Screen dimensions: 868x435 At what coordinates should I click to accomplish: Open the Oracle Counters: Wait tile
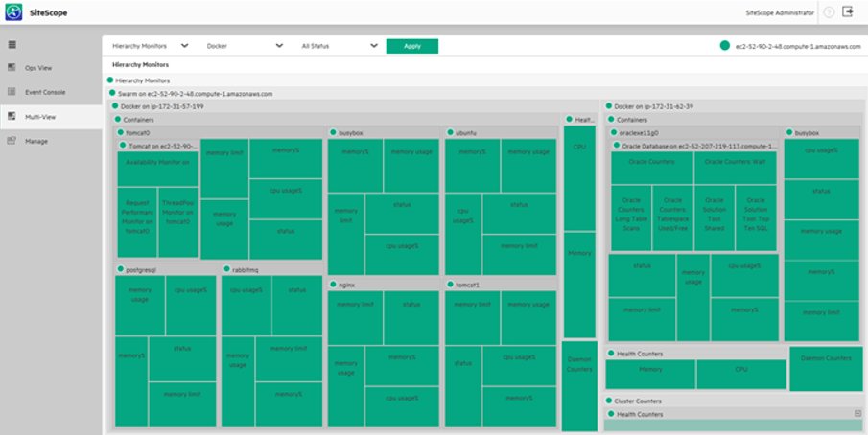coord(735,169)
